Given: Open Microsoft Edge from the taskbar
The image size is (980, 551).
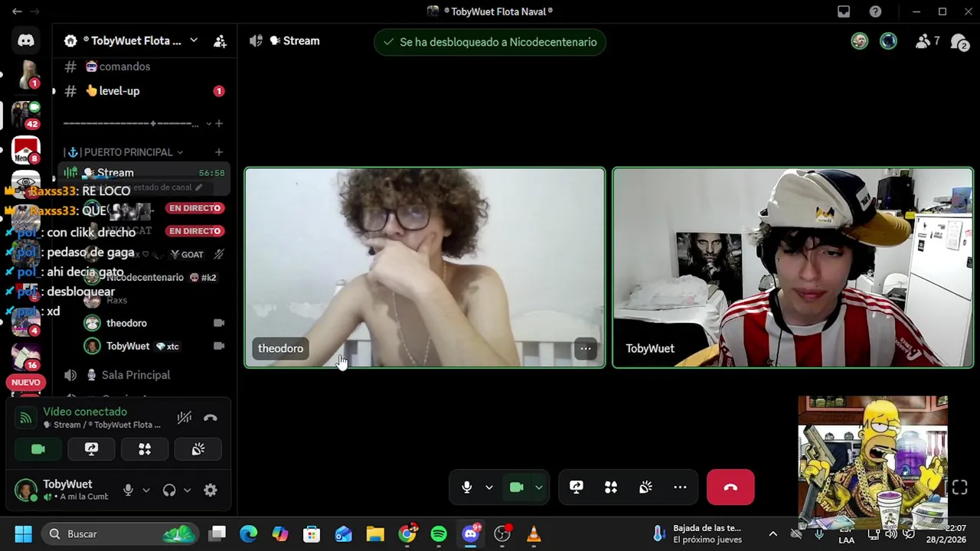Looking at the screenshot, I should pyautogui.click(x=249, y=534).
